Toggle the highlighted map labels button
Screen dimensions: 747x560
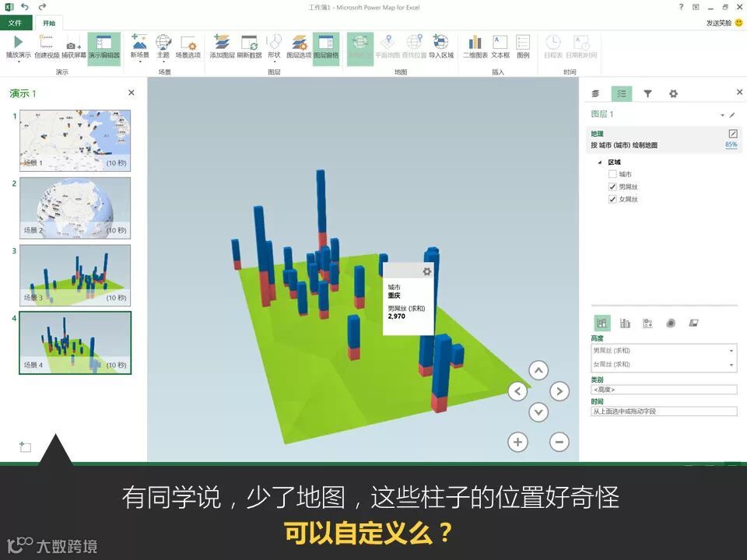pyautogui.click(x=360, y=48)
